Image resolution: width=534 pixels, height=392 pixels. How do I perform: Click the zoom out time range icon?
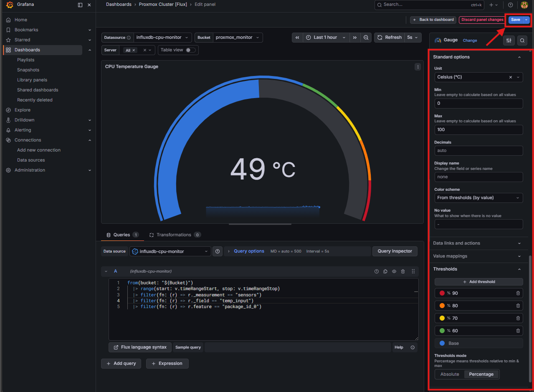click(x=366, y=38)
